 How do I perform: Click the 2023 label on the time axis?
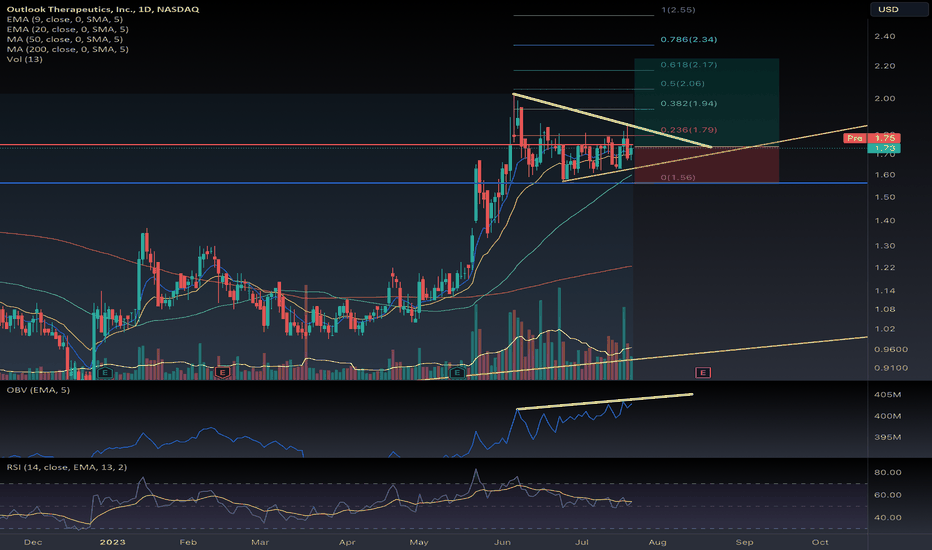click(112, 542)
